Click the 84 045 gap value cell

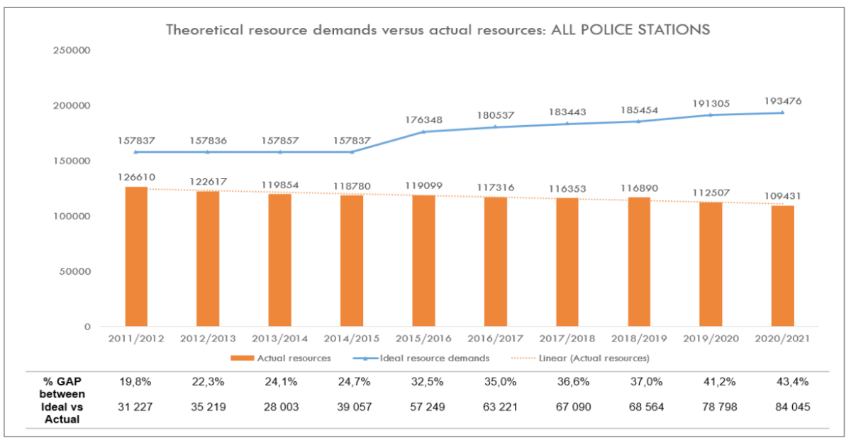[792, 407]
